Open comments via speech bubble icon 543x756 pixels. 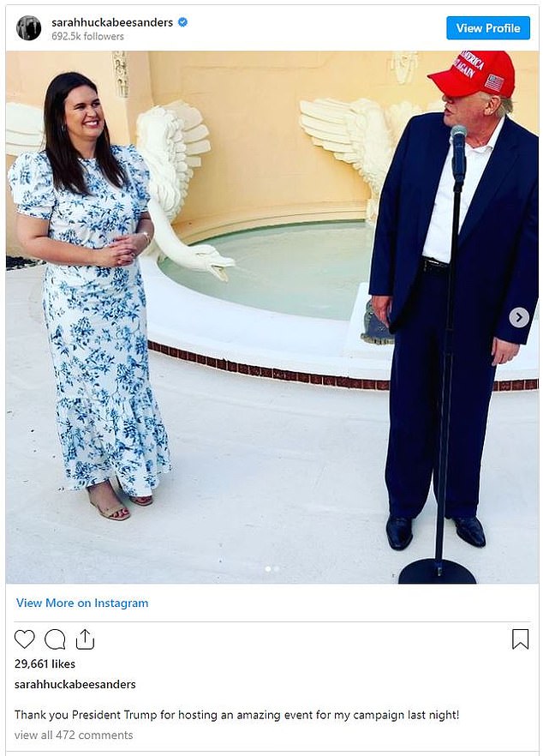click(x=55, y=639)
